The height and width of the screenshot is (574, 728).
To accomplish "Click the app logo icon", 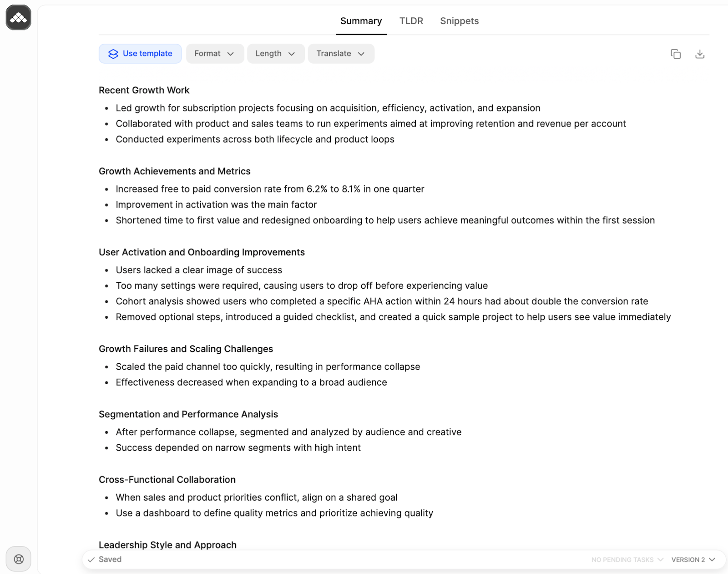I will (x=19, y=18).
